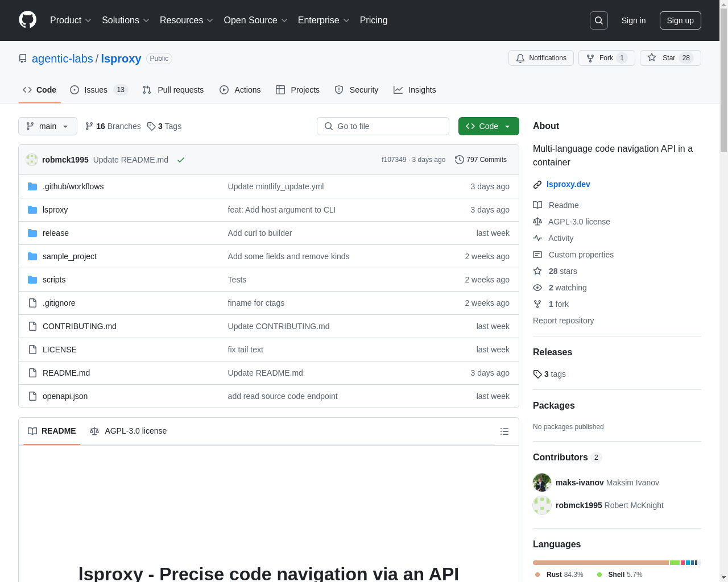Fork the lsproxy repository
Viewport: 728px width, 582px height.
coord(606,58)
